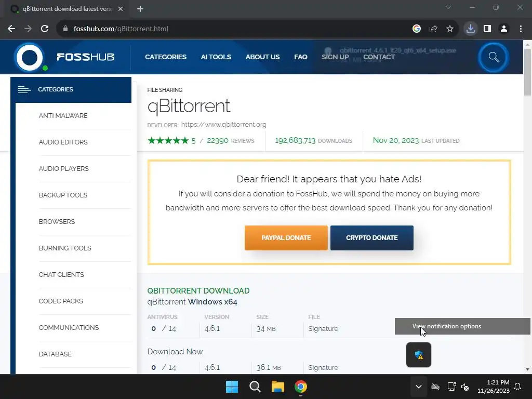Click the categories hamburger icon in sidebar
The height and width of the screenshot is (399, 532).
click(x=24, y=89)
